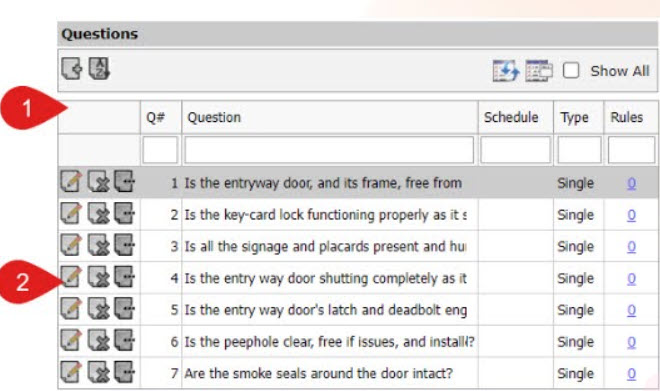Open the column layout icon next to Show All
The width and height of the screenshot is (660, 391).
tap(539, 70)
